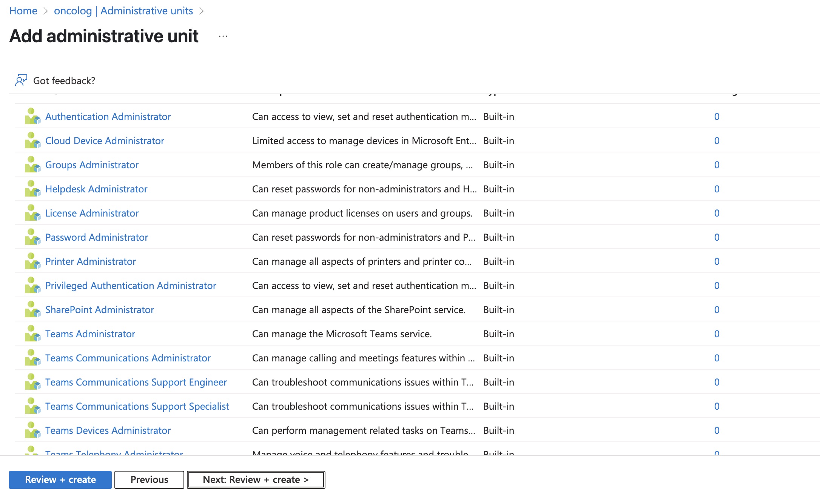
Task: Open the ellipsis more options menu
Action: click(x=223, y=36)
